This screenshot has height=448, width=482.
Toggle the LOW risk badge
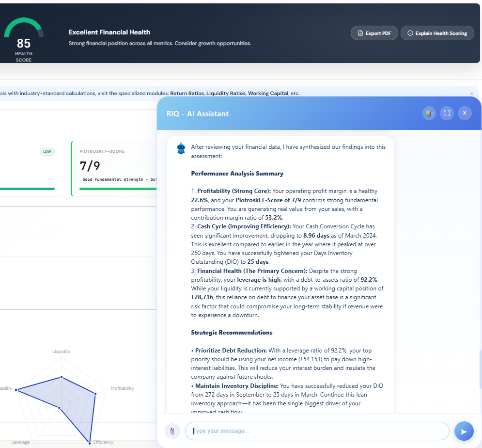[47, 152]
